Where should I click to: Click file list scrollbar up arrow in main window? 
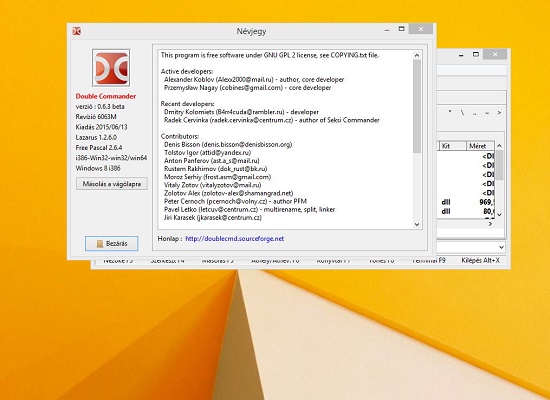(x=499, y=146)
